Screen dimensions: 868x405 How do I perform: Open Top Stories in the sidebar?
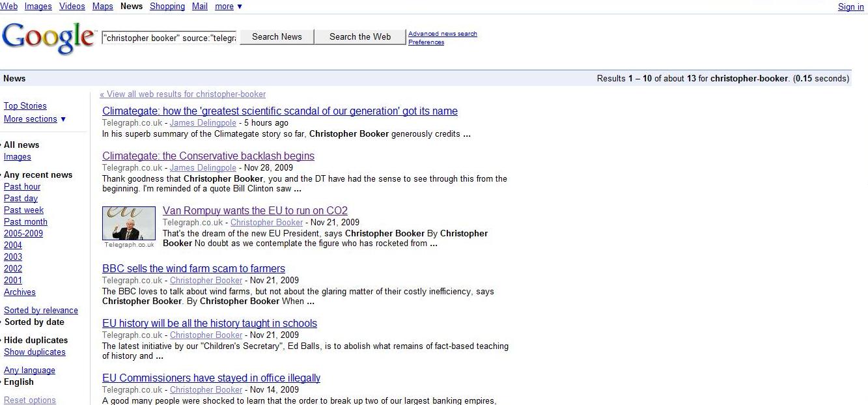25,106
